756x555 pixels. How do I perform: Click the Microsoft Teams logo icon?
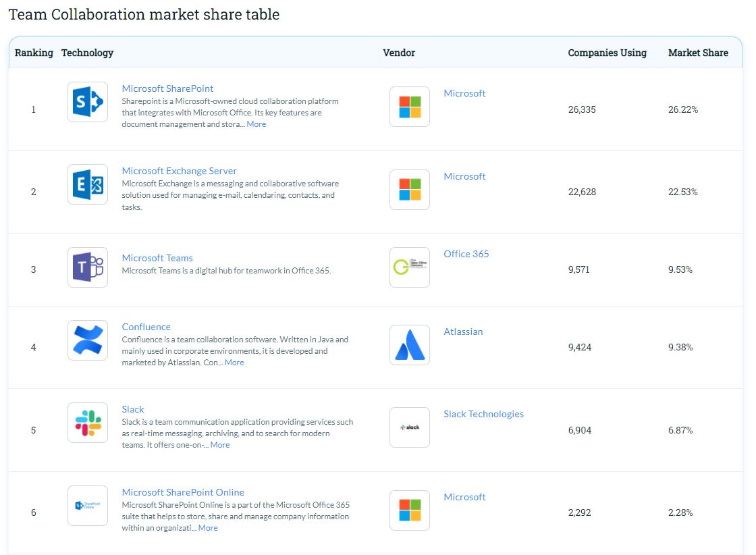click(88, 267)
